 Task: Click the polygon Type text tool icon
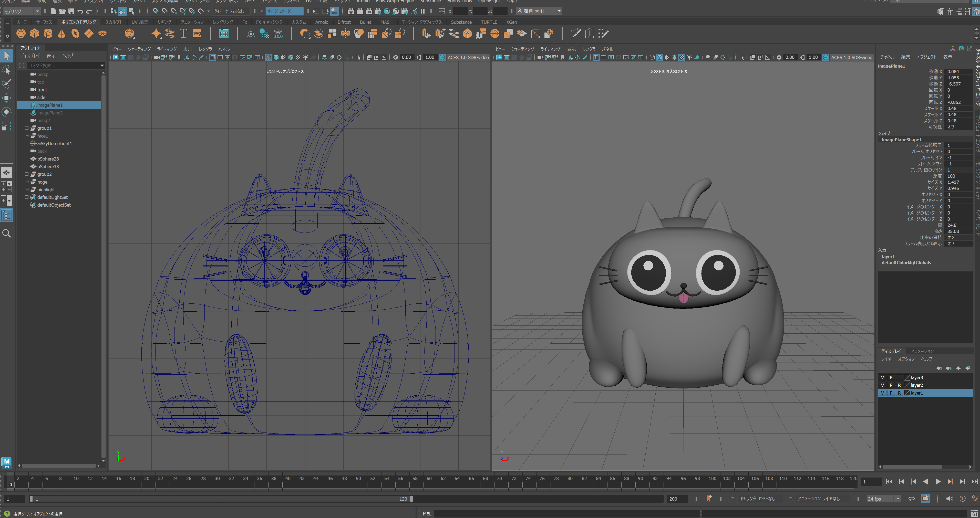click(183, 34)
